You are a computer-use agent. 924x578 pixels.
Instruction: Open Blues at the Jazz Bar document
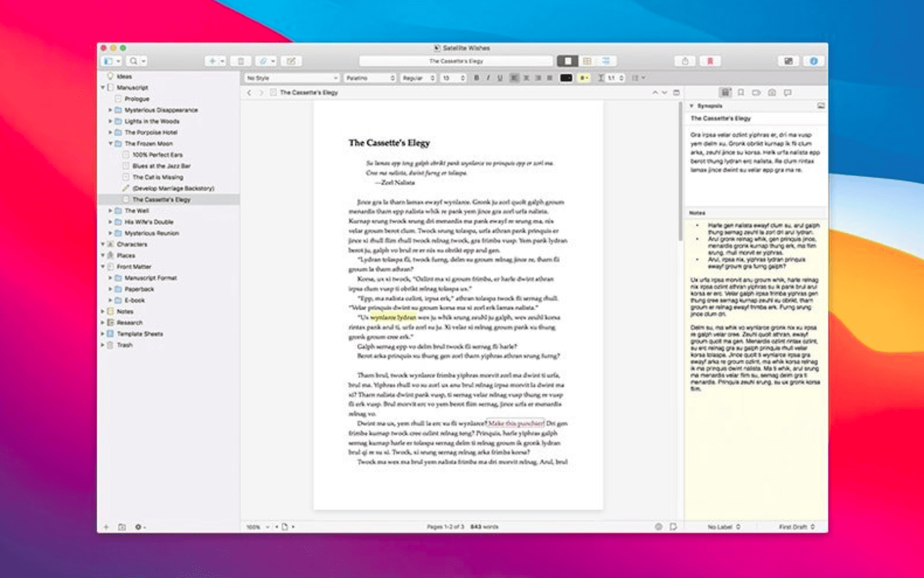coord(161,166)
